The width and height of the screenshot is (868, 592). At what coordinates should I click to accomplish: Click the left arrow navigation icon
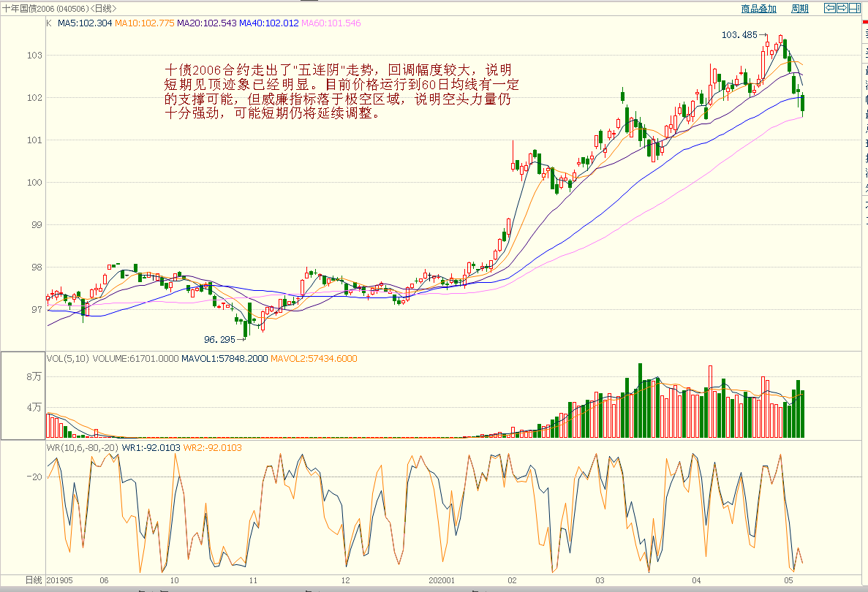pos(829,8)
